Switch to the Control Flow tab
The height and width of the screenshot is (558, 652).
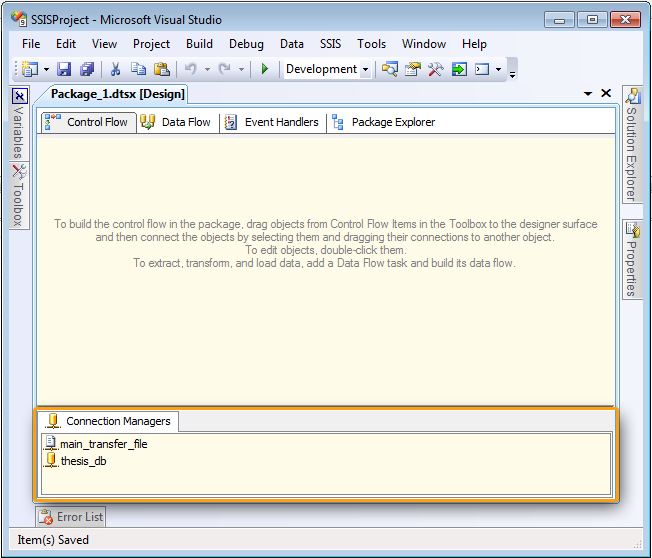89,122
